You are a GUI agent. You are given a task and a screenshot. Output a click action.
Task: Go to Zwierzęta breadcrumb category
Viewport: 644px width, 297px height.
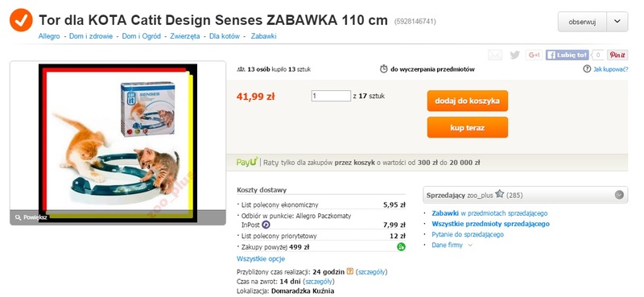point(185,36)
